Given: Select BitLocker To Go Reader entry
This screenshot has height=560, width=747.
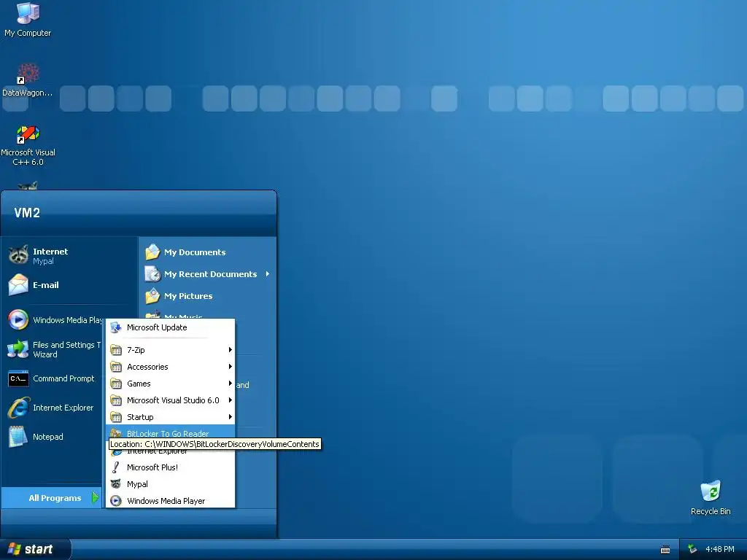Looking at the screenshot, I should [x=170, y=432].
